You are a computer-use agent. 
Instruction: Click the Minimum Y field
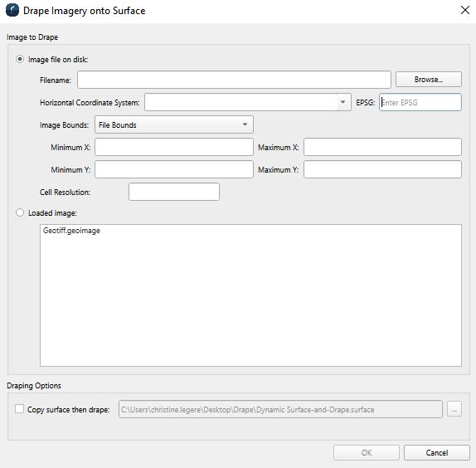click(174, 169)
